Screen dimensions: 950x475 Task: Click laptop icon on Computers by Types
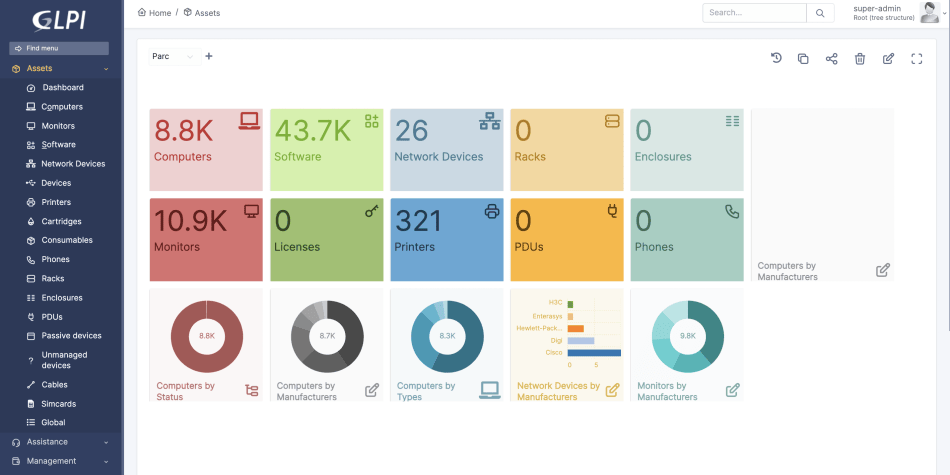(490, 390)
